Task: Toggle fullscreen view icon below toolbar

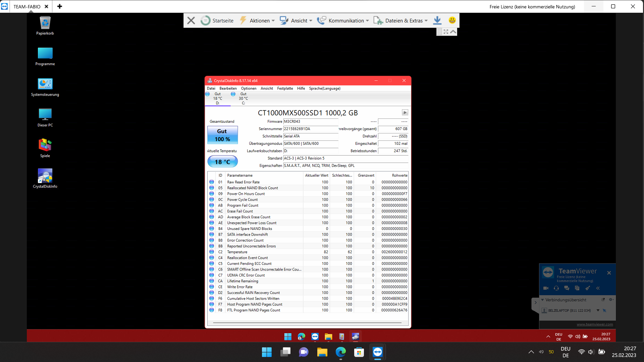Action: 446,32
